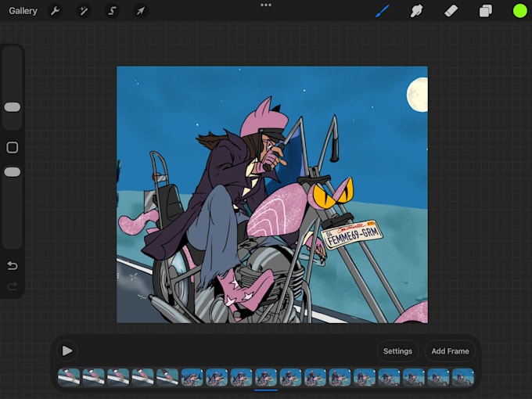Select the fourth frame thumbnail in timeline
This screenshot has width=532, height=399.
[x=143, y=377]
